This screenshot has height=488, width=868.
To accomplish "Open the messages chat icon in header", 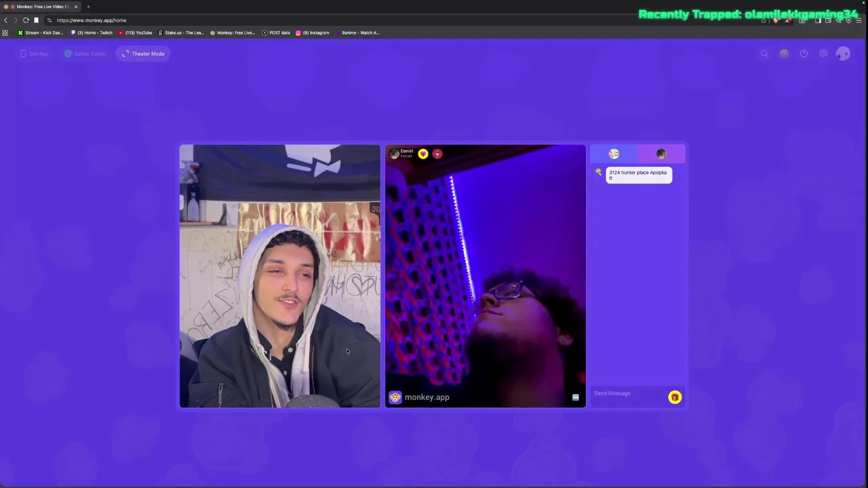I will [823, 54].
